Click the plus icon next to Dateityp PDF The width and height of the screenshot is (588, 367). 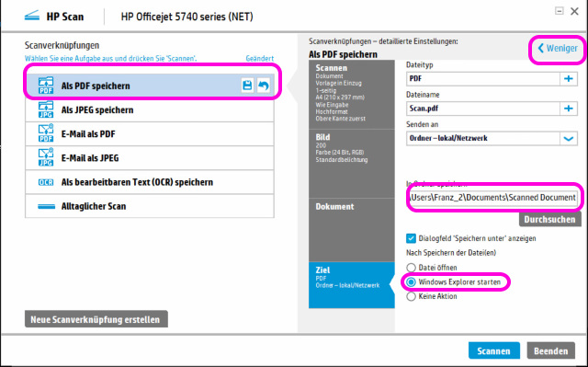(x=569, y=78)
